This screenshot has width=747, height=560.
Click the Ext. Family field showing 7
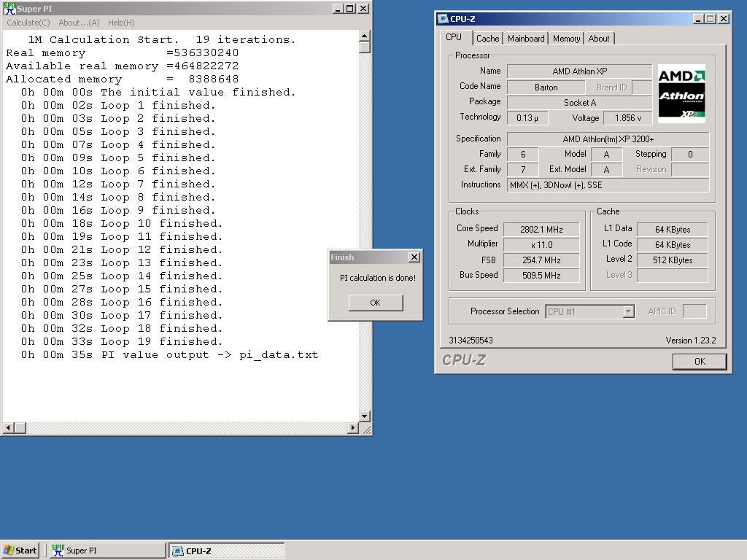[522, 169]
